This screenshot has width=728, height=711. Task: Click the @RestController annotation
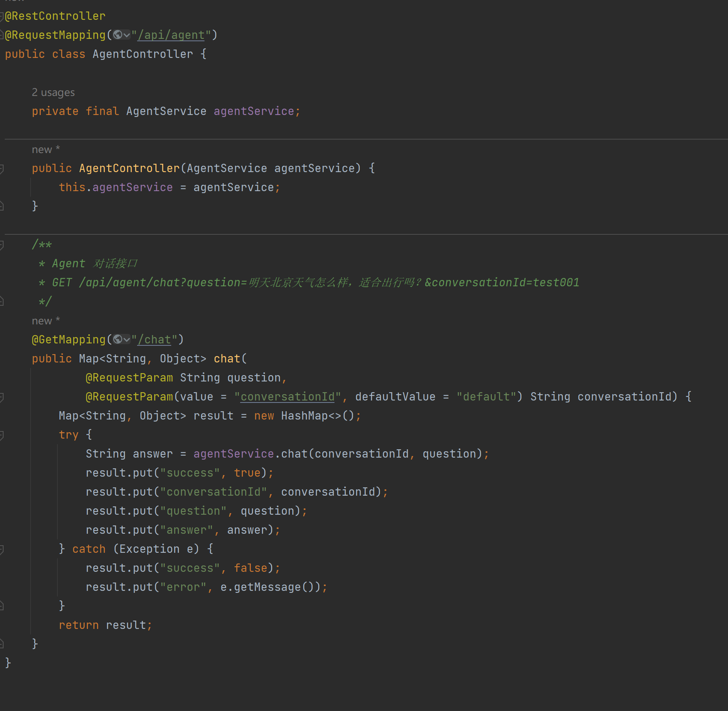coord(55,16)
